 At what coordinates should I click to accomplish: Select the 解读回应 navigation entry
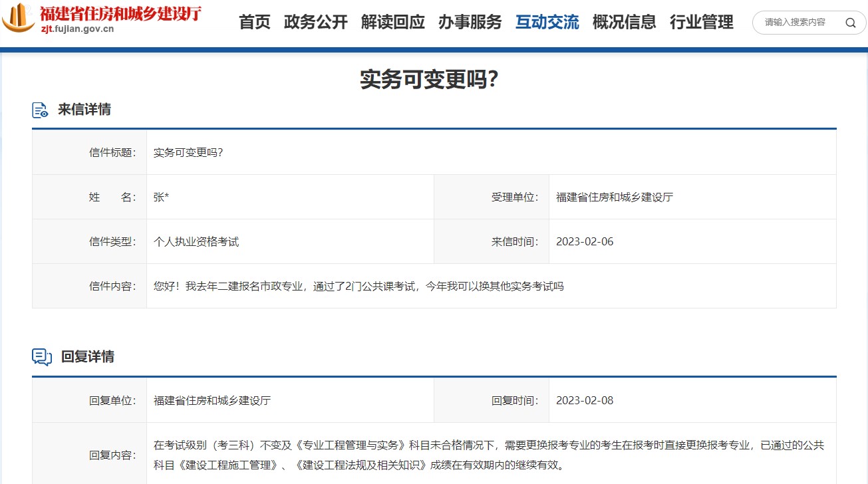coord(393,22)
